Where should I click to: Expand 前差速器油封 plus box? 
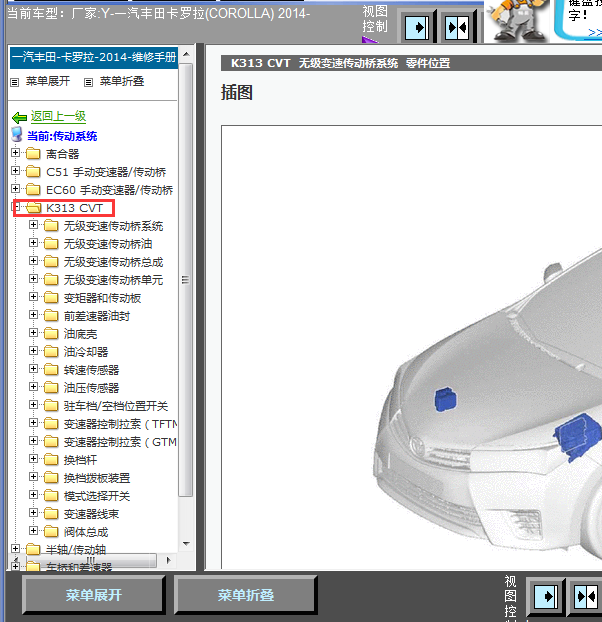tap(33, 315)
